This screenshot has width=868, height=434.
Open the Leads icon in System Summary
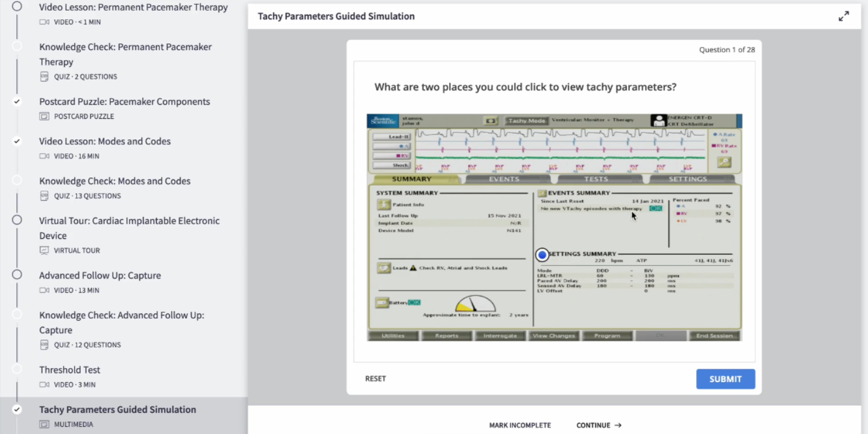384,268
